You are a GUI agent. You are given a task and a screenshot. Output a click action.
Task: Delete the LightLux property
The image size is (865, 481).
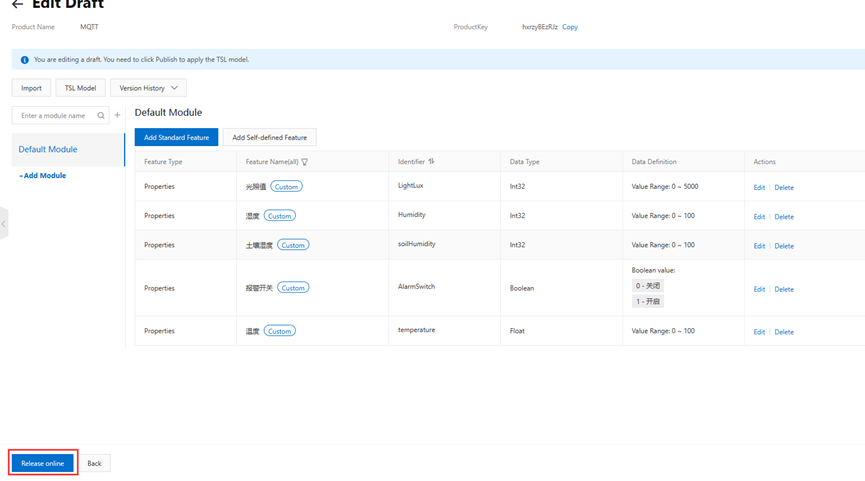click(x=784, y=188)
